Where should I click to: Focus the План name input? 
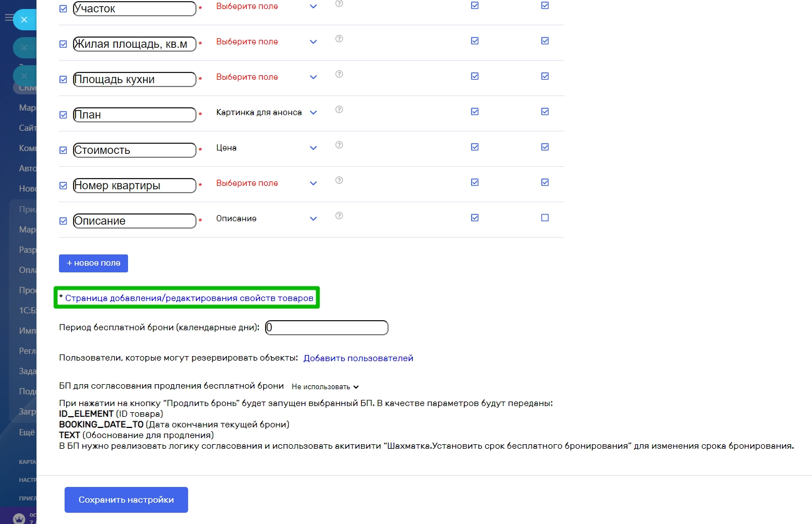click(x=135, y=115)
